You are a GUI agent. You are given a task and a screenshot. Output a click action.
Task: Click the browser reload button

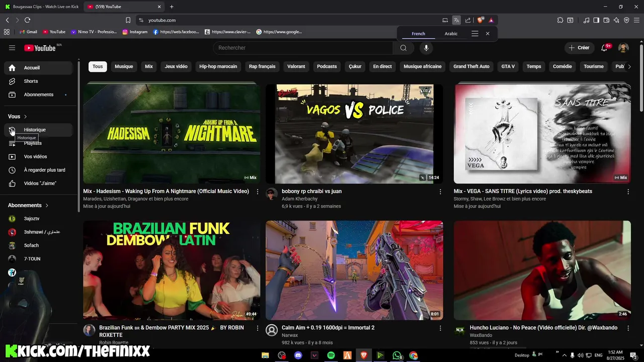pos(27,20)
